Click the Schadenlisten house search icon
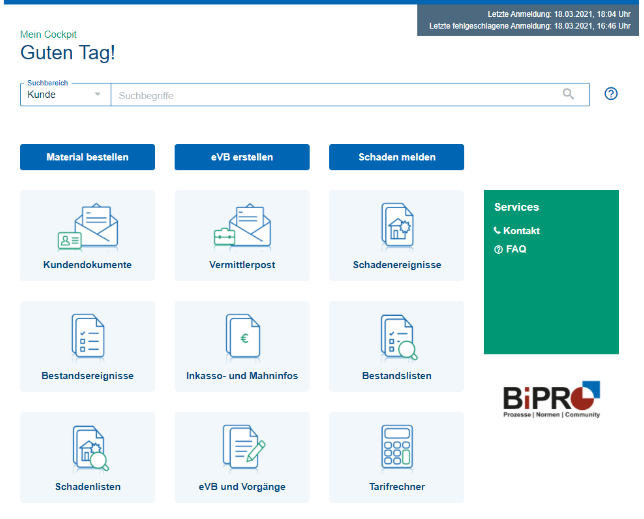 coord(88,448)
